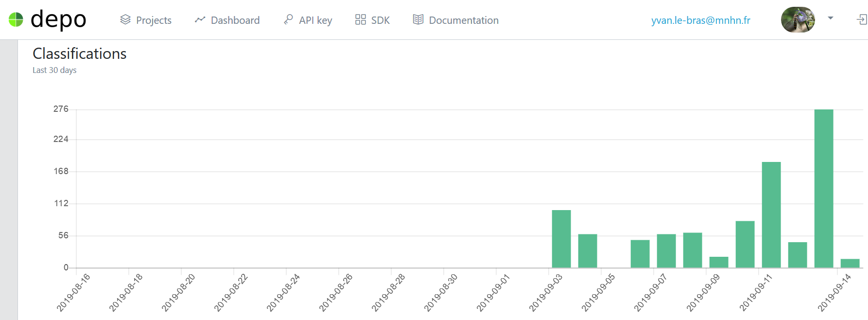This screenshot has height=320, width=868.
Task: Click the user avatar photo
Action: (x=798, y=20)
